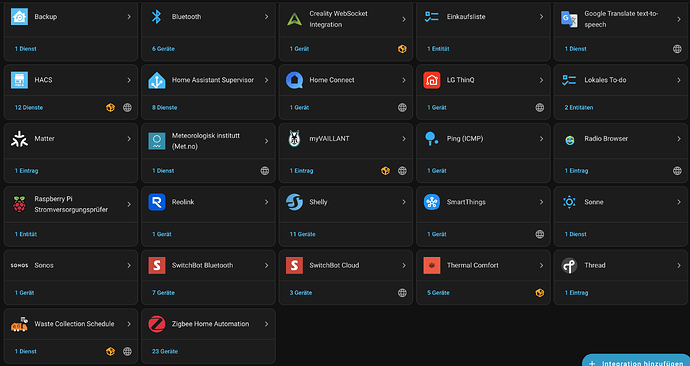The height and width of the screenshot is (366, 690).
Task: Click the Einkaufsliste checklist icon
Action: [432, 17]
